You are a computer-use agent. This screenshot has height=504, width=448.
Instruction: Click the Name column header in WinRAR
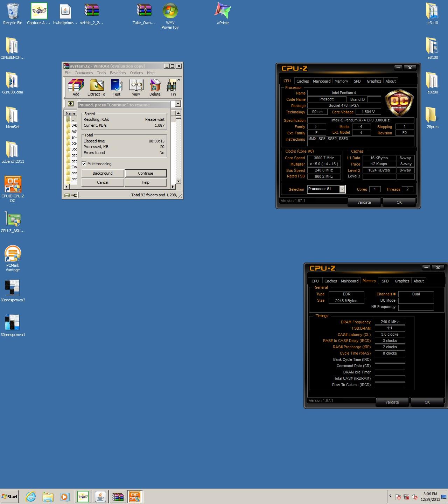71,113
